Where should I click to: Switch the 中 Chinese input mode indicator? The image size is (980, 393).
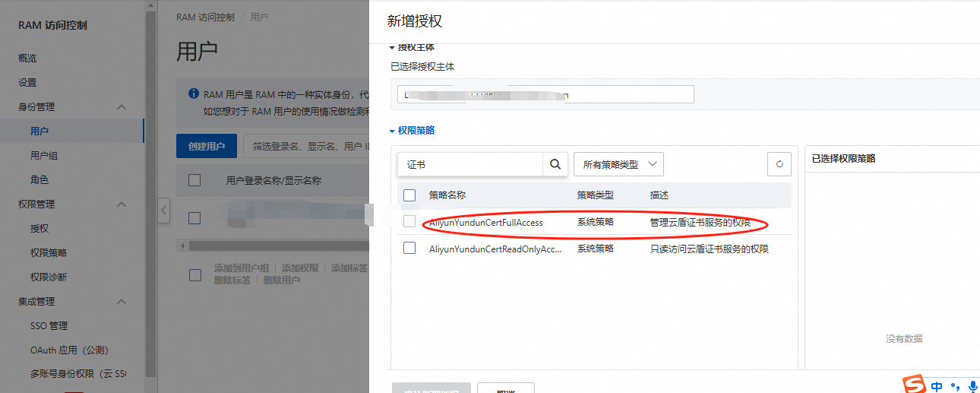(937, 386)
